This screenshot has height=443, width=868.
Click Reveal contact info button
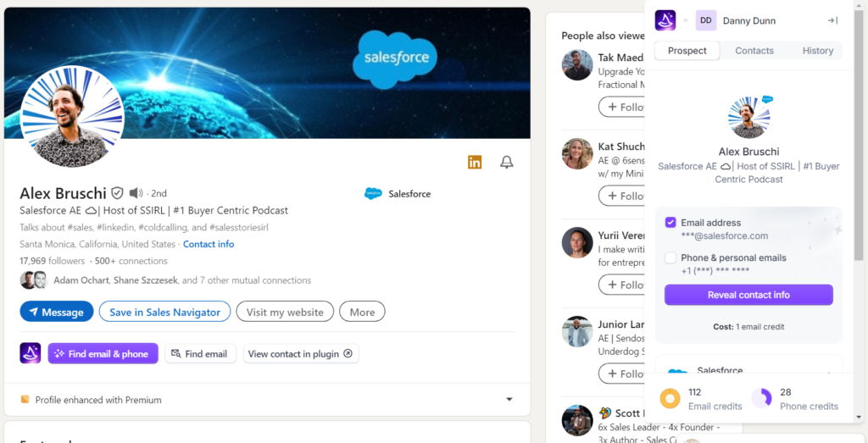point(748,295)
